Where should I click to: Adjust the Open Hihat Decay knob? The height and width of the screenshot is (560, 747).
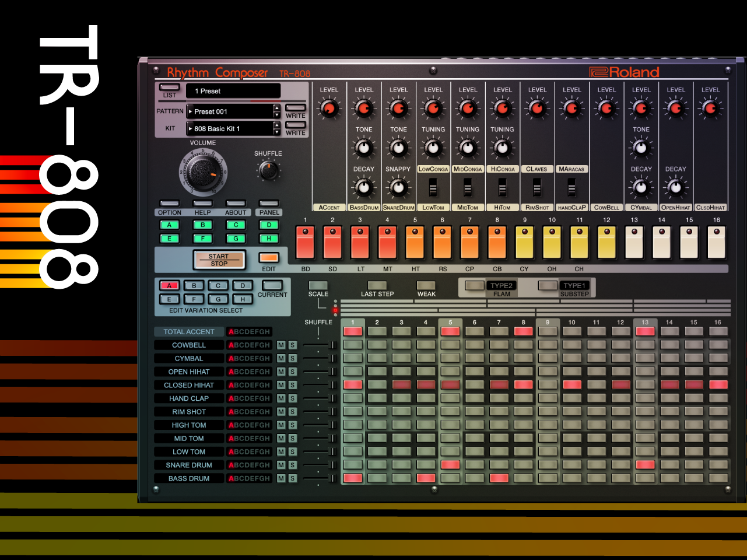pyautogui.click(x=676, y=187)
